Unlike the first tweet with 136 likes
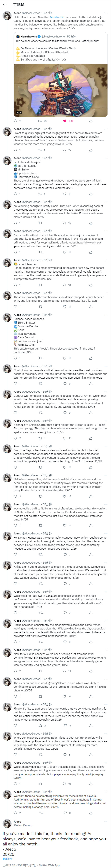This screenshot has height=868, width=111. click(65, 121)
